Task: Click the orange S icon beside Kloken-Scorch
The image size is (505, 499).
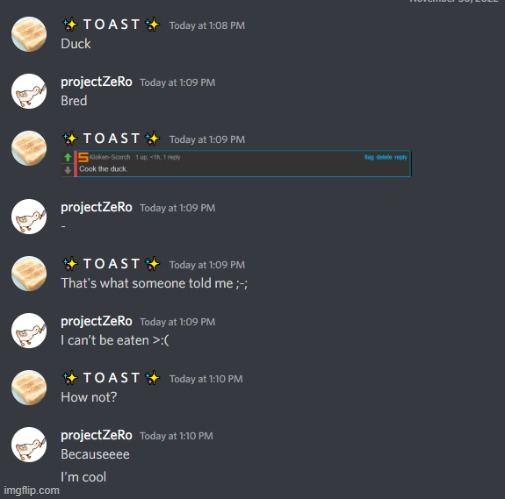Action: 83,157
